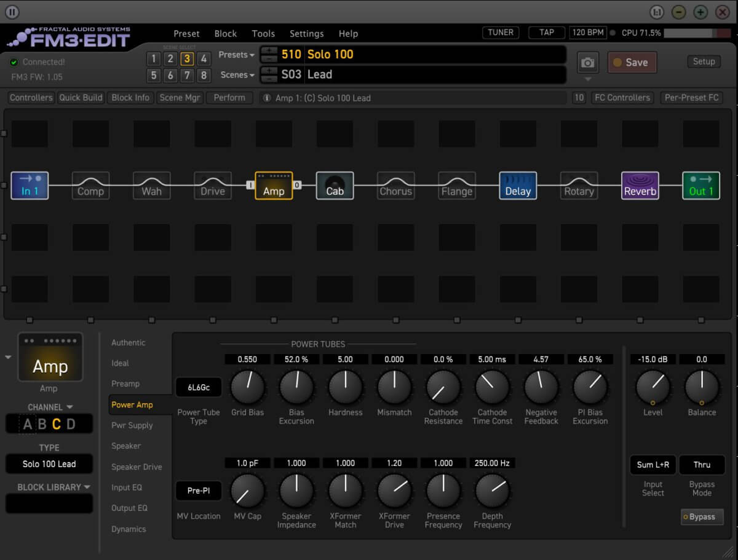
Task: Select scene 1
Action: coord(154,59)
